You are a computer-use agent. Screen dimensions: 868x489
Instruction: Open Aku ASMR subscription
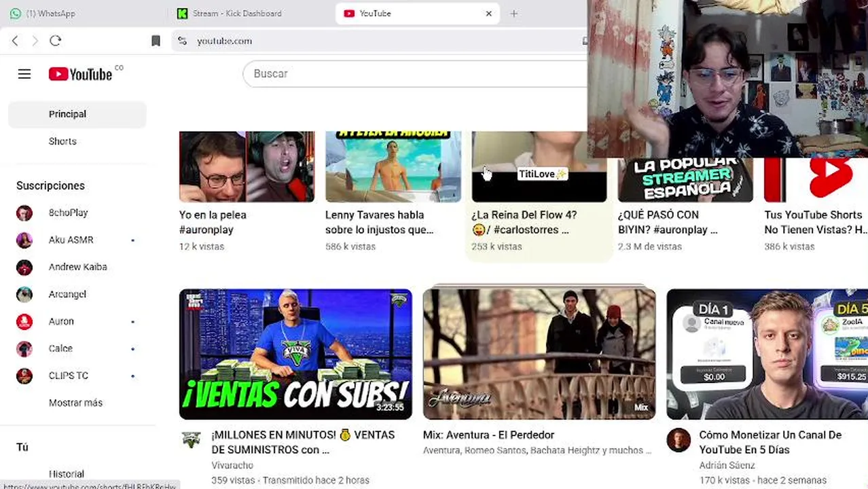[x=77, y=240]
